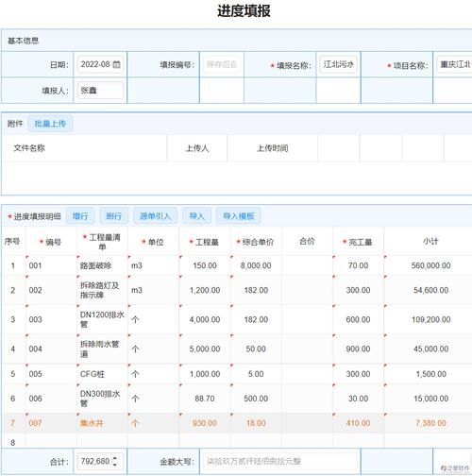Click the 合计 field showing 792,680
Viewport: 472px width, 476px height.
click(x=100, y=462)
